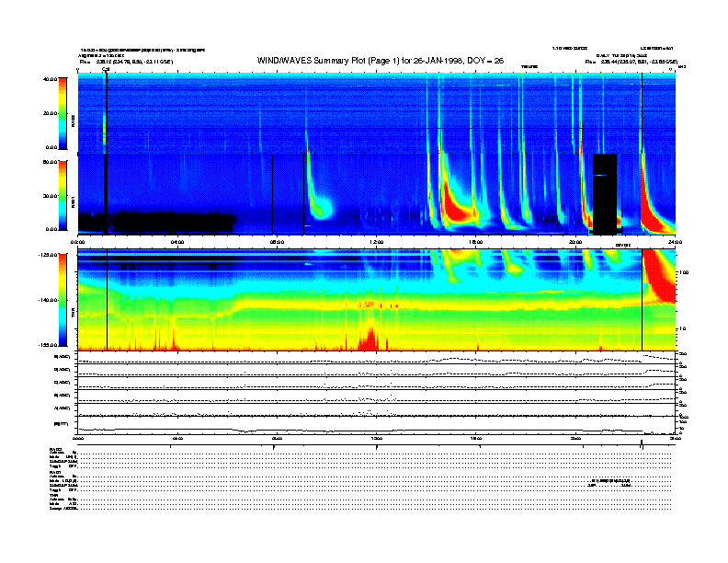Click the 04:00 label below the RAD1 spectrogram
This screenshot has height=563, width=728.
177,242
